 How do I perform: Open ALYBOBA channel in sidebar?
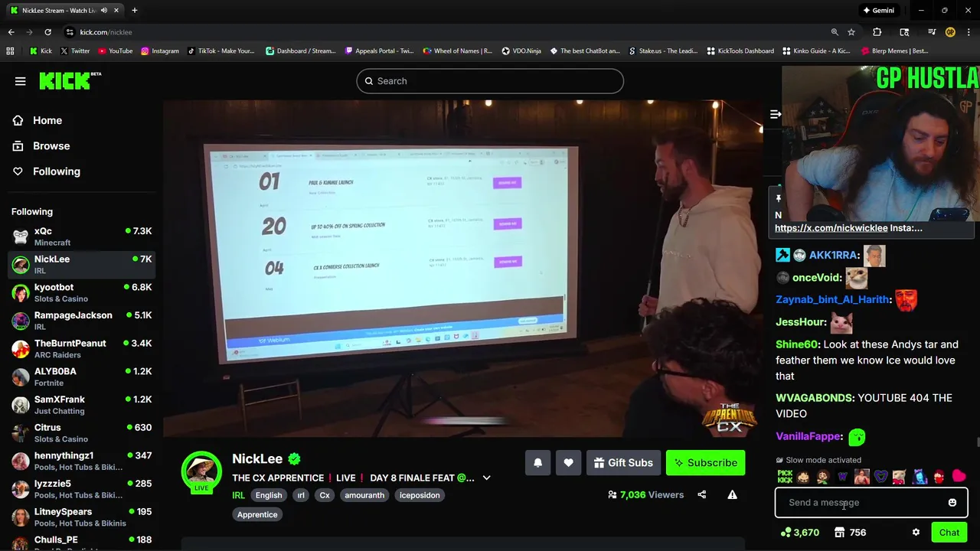click(82, 377)
